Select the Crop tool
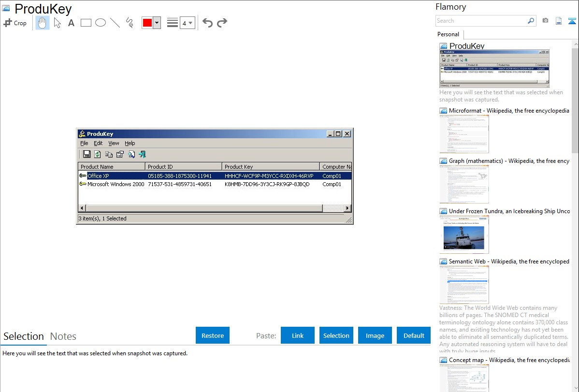Screen dimensions: 579x392 click(x=15, y=23)
